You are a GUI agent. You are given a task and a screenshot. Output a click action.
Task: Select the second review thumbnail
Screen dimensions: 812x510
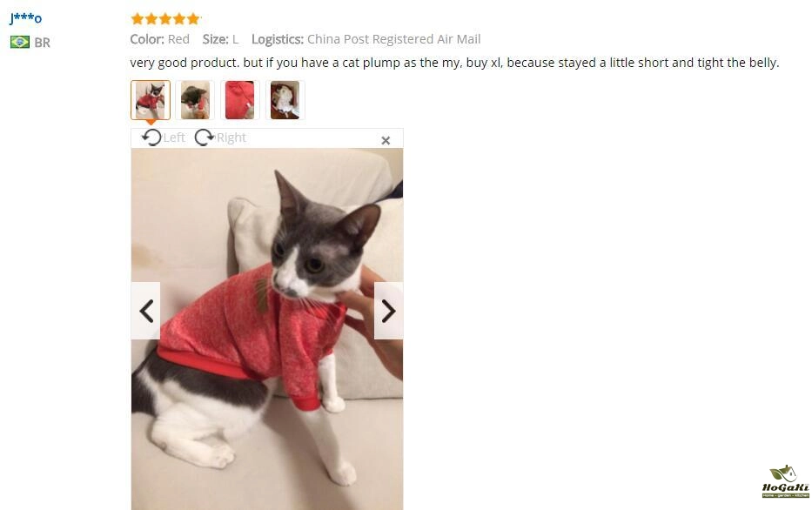pyautogui.click(x=195, y=100)
